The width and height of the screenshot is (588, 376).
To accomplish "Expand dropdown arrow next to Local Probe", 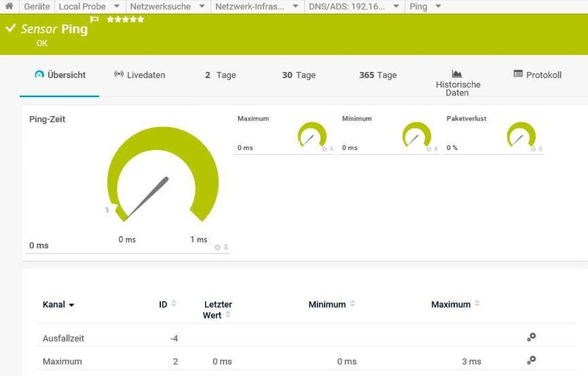I will pyautogui.click(x=117, y=7).
